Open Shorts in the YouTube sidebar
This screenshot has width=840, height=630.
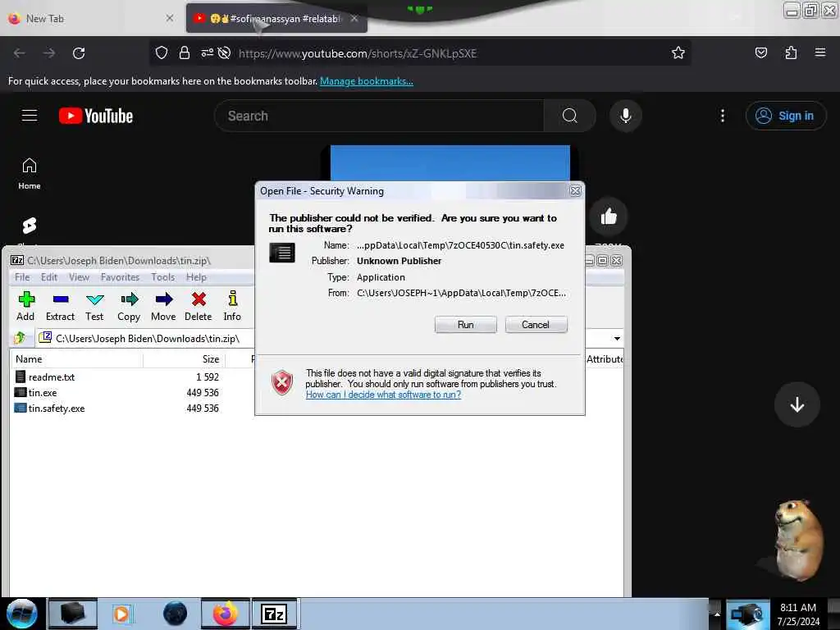coord(30,226)
